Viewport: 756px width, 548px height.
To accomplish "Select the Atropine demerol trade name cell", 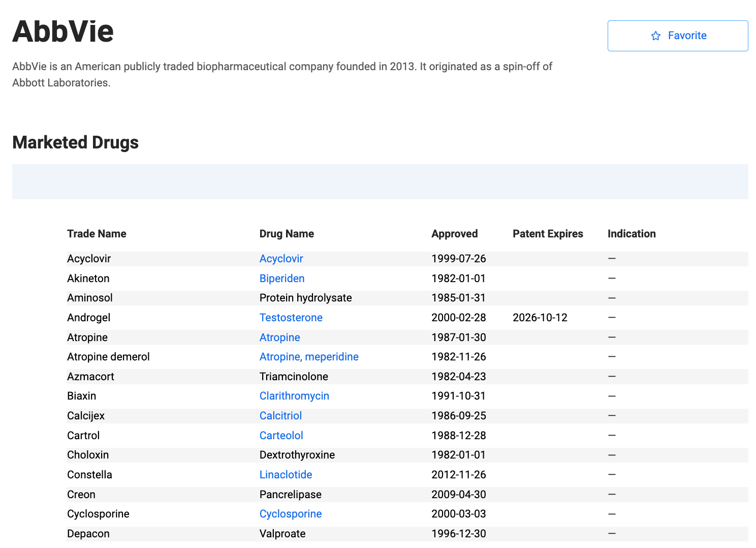I will (x=108, y=357).
